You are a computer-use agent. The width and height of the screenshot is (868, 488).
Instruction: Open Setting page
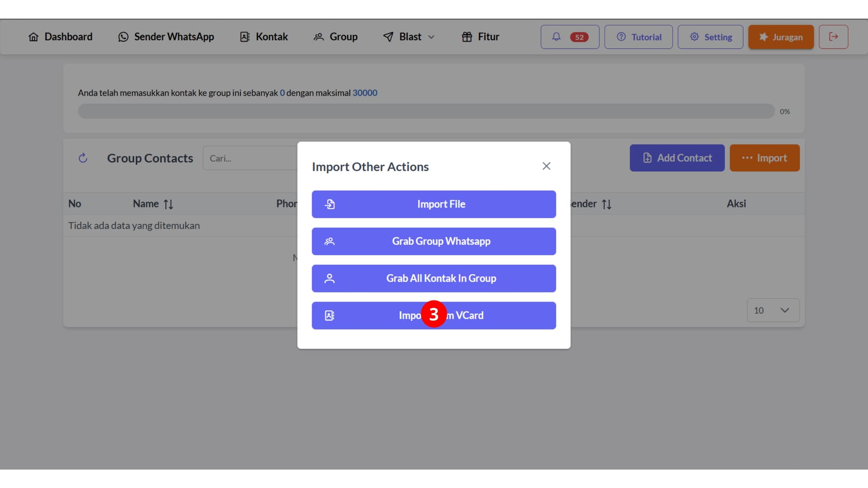(x=710, y=37)
